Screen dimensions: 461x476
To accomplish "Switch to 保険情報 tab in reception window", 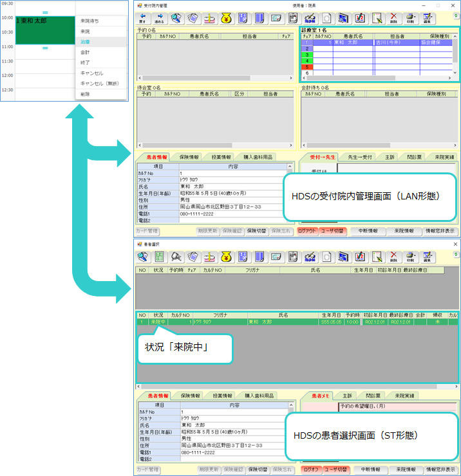I will point(189,157).
